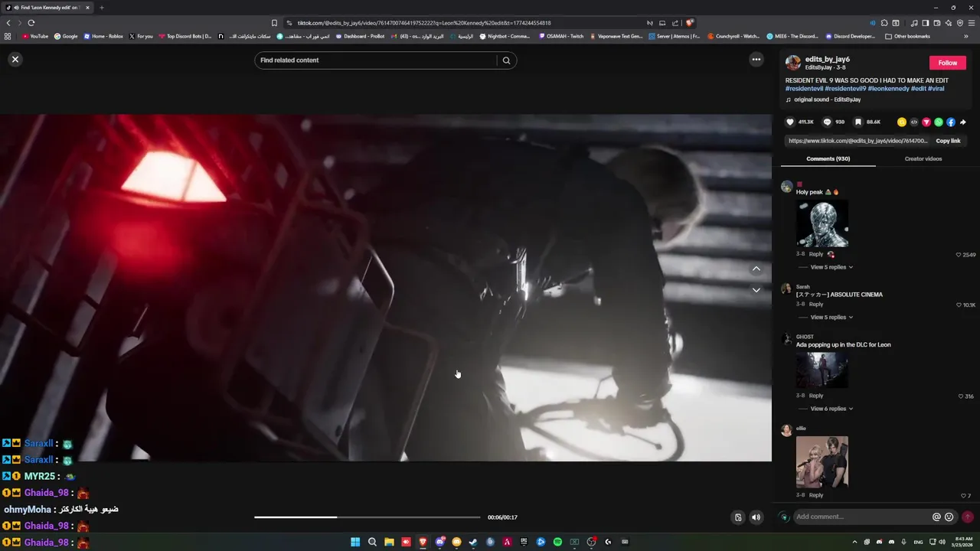Reload the page
This screenshot has width=980, height=551.
coord(31,23)
